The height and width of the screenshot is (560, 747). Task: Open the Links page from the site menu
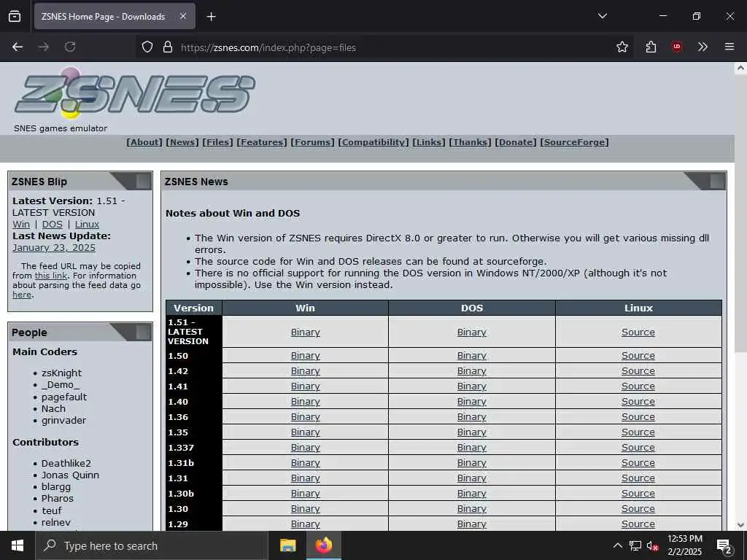[x=429, y=142]
